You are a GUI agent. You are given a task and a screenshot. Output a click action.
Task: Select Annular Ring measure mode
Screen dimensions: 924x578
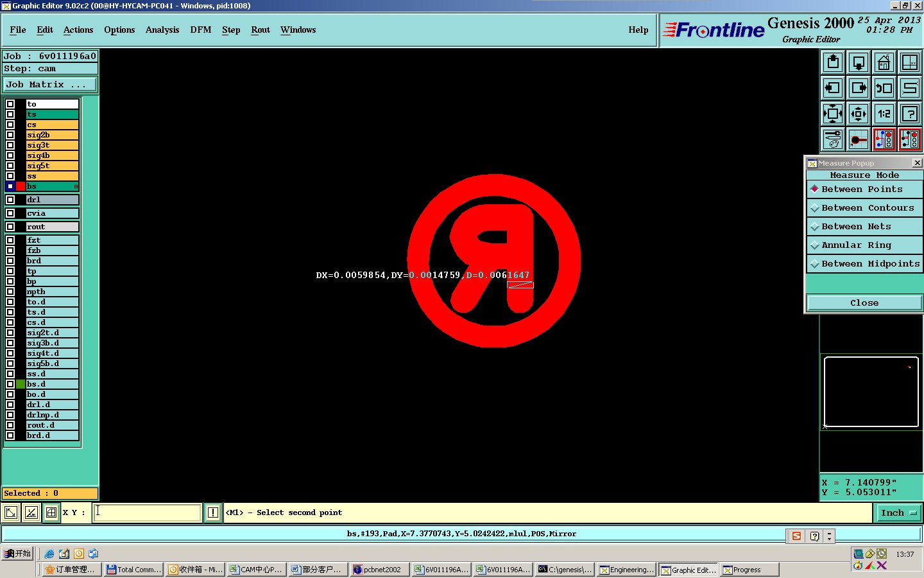864,245
